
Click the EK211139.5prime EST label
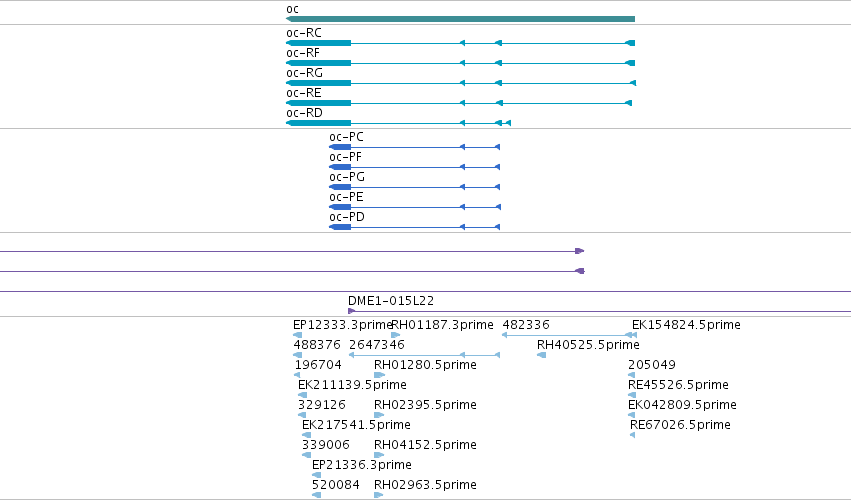click(352, 385)
